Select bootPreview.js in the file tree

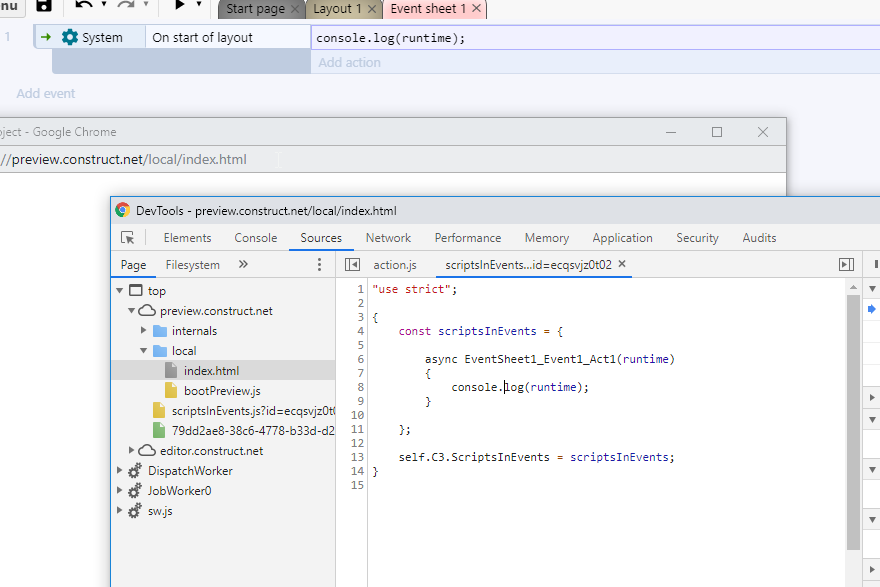tap(222, 391)
